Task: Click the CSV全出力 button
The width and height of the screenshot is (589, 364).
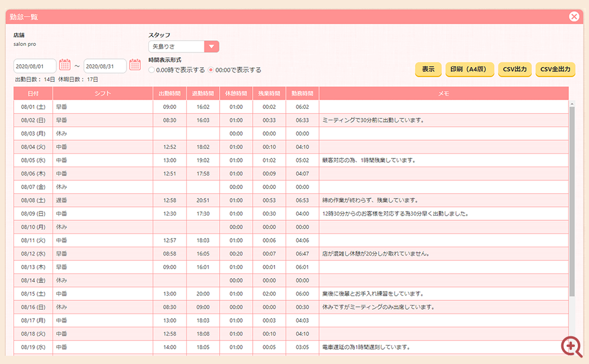Action: pyautogui.click(x=555, y=69)
